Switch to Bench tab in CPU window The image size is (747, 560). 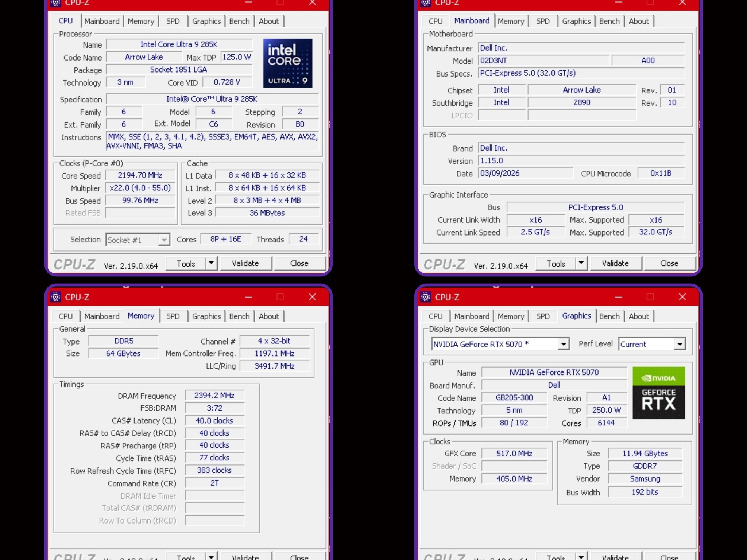(239, 21)
